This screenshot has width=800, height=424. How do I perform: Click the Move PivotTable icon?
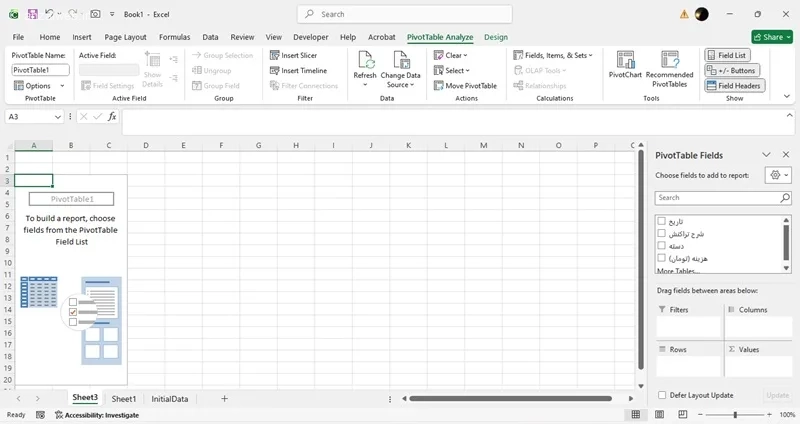click(x=438, y=86)
